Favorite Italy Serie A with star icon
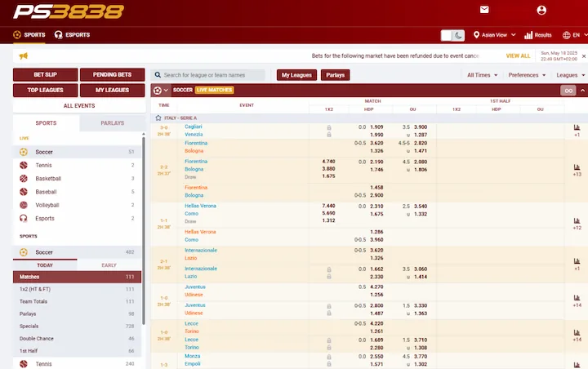 click(x=158, y=118)
